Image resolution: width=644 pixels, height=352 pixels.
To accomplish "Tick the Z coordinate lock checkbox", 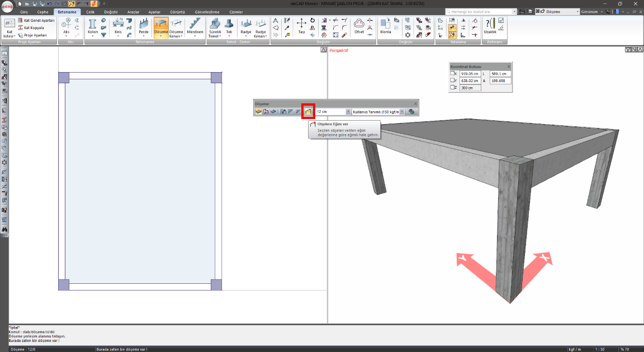I will pyautogui.click(x=453, y=88).
